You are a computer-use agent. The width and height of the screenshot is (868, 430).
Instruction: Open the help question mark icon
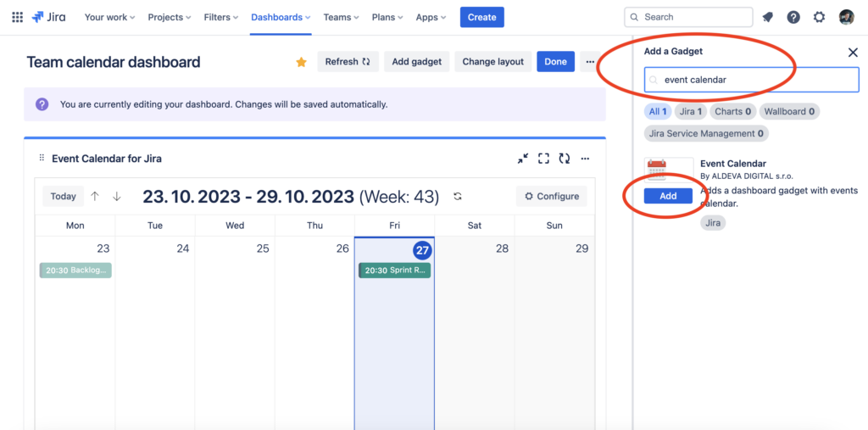pos(793,17)
